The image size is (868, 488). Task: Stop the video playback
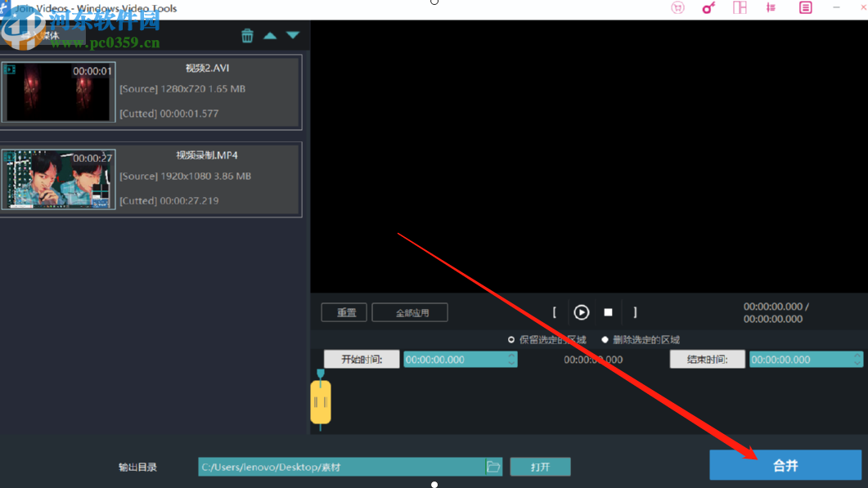pos(608,311)
